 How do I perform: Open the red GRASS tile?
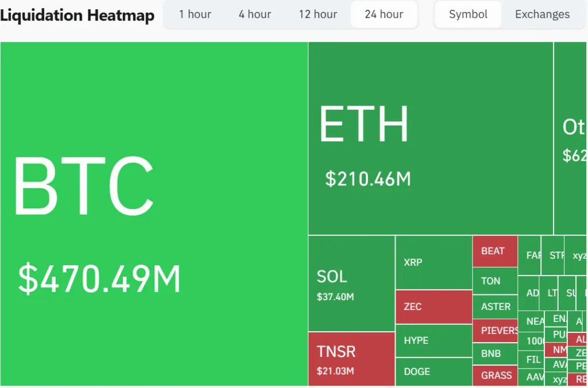[x=495, y=375]
